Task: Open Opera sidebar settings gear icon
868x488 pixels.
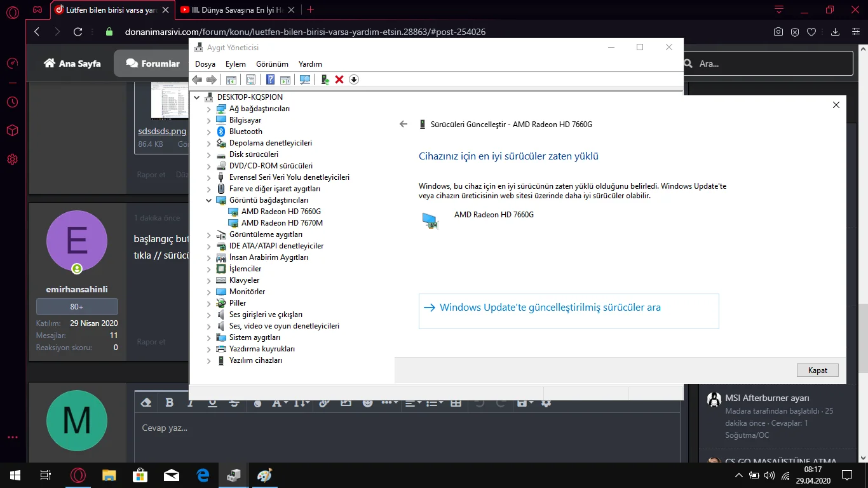Action: pos(12,159)
